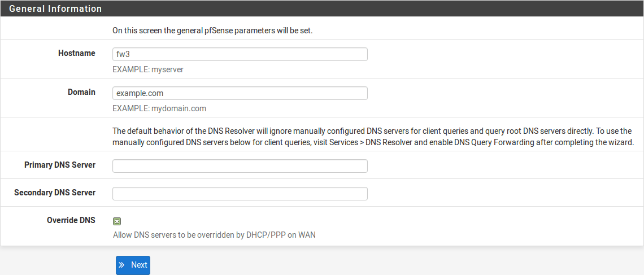Click into the Domain field with example.com

click(x=240, y=93)
